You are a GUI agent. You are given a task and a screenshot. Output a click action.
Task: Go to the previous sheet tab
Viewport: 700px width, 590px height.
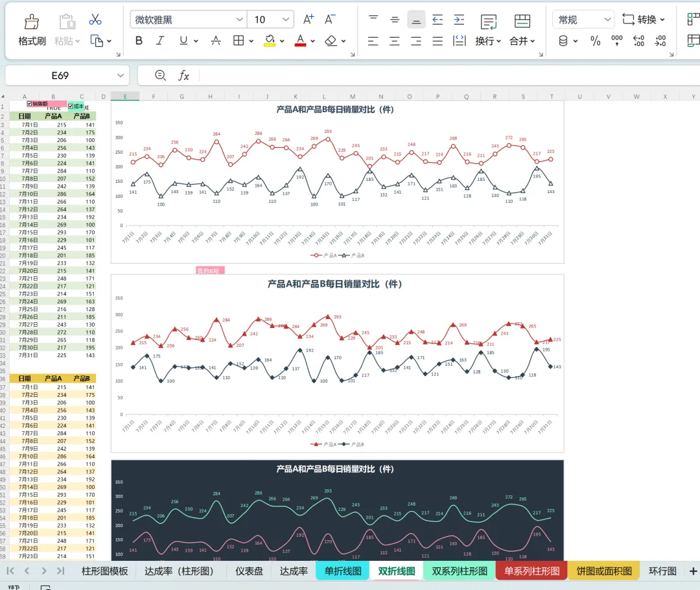[x=27, y=571]
